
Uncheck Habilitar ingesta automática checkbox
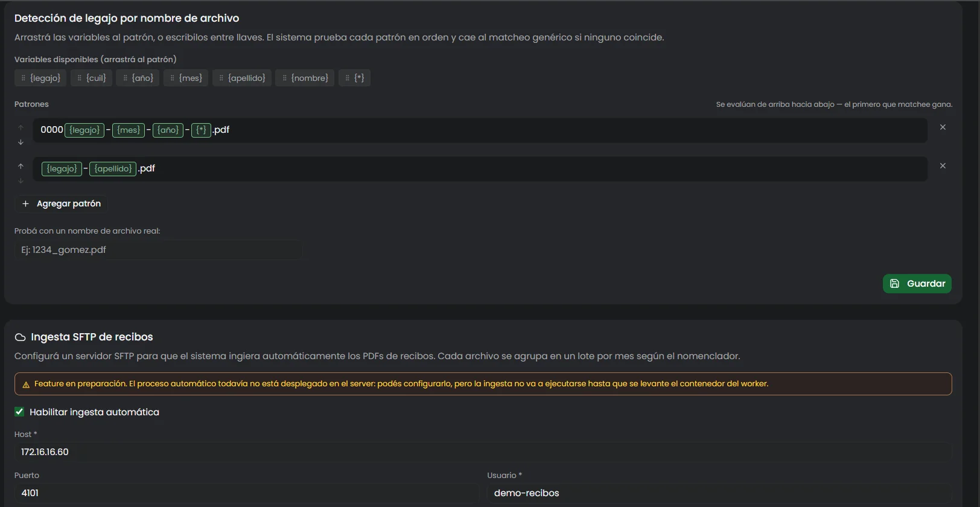(x=19, y=412)
